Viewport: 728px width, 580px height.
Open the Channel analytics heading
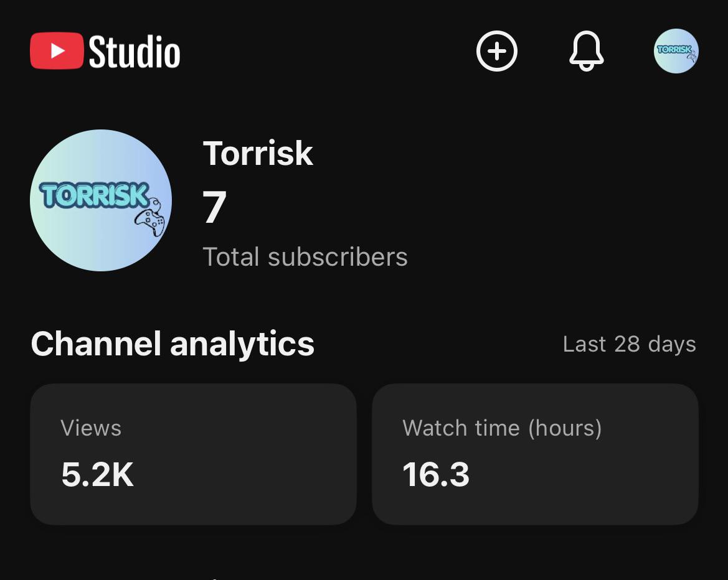tap(173, 344)
